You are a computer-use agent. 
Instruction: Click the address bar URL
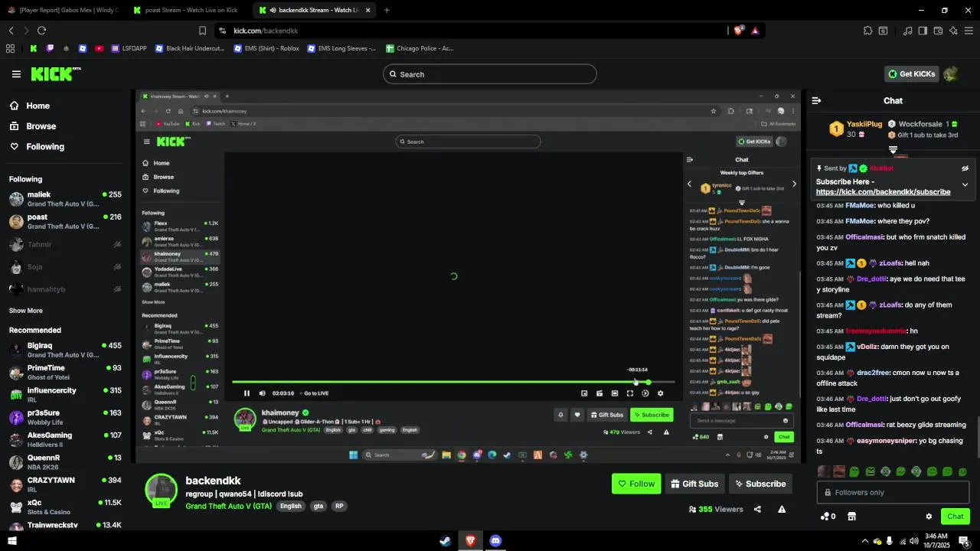click(266, 31)
